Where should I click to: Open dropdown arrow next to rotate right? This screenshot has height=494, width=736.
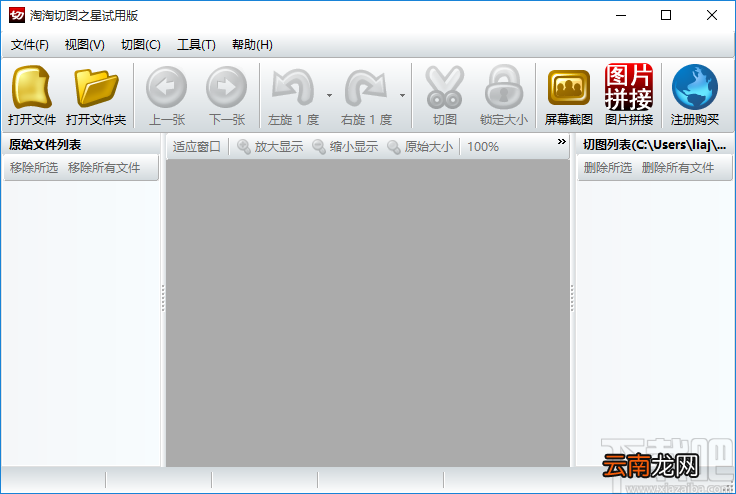[x=402, y=95]
